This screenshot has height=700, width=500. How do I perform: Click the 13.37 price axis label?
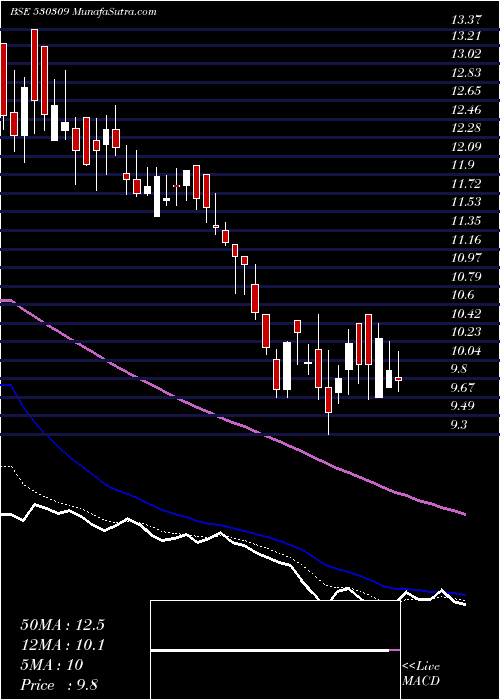click(466, 20)
